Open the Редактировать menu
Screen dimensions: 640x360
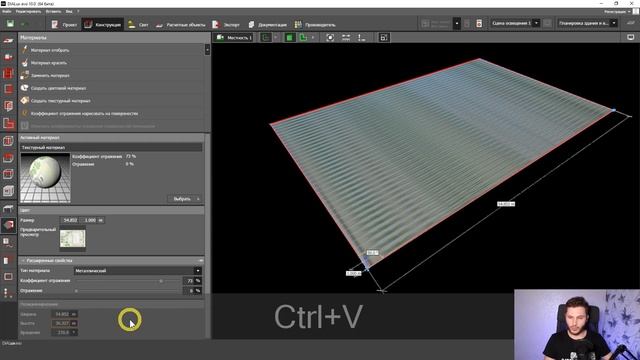pyautogui.click(x=28, y=11)
